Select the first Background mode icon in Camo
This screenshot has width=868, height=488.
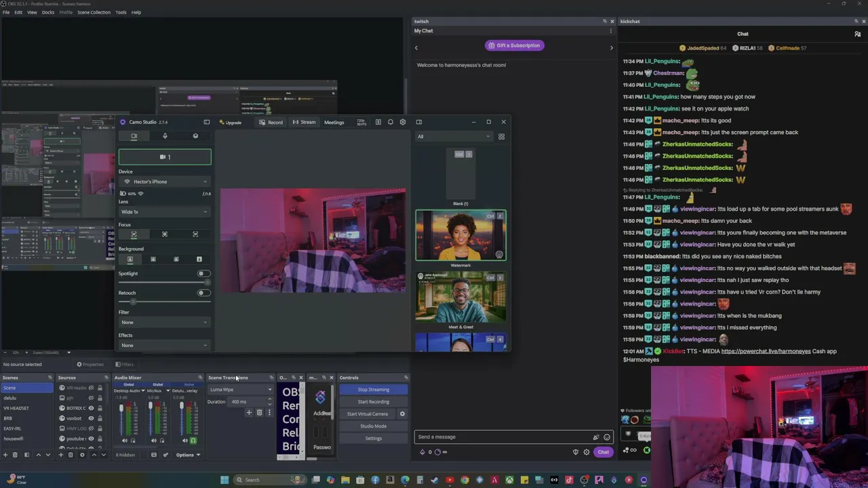[x=130, y=259]
